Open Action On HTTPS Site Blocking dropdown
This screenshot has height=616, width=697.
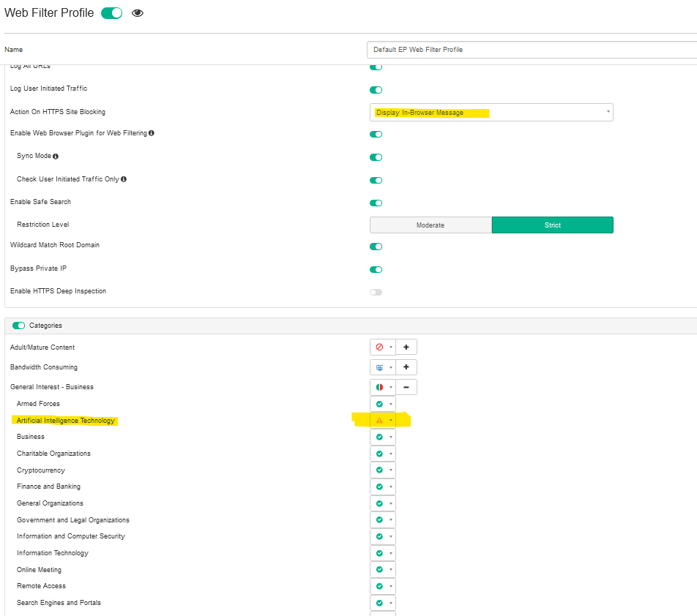(x=491, y=112)
